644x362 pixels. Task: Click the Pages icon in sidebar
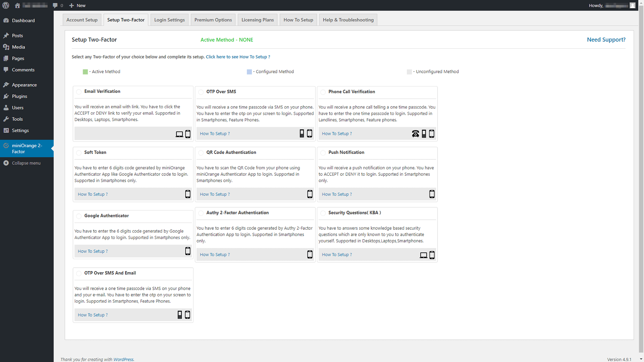(x=6, y=58)
